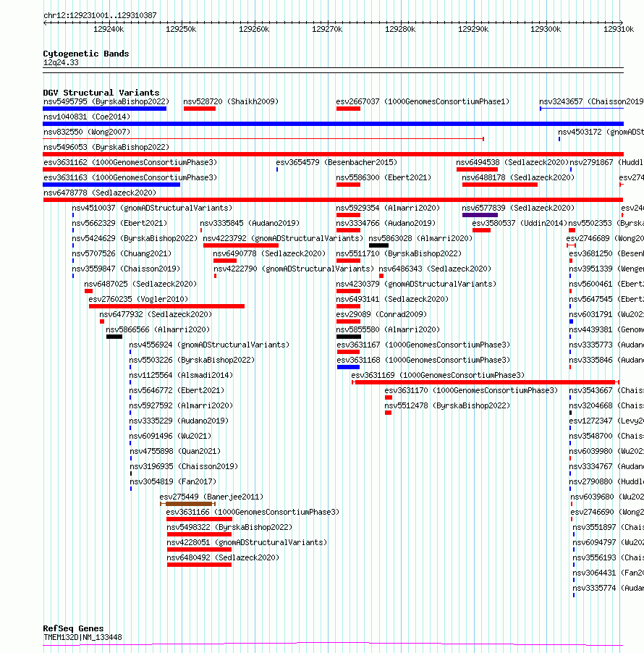Viewport: 644px width, 653px height.
Task: Click the red esv2760235 feature bar
Action: pos(166,306)
